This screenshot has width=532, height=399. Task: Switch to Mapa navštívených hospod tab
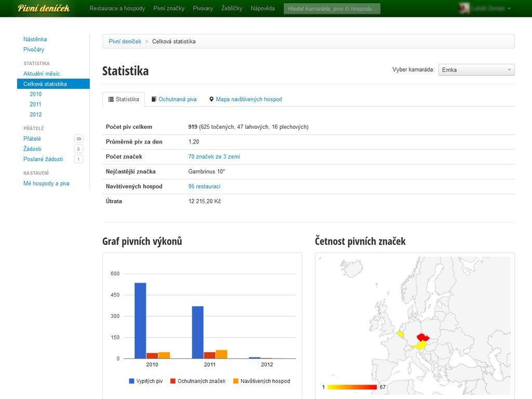tap(248, 99)
